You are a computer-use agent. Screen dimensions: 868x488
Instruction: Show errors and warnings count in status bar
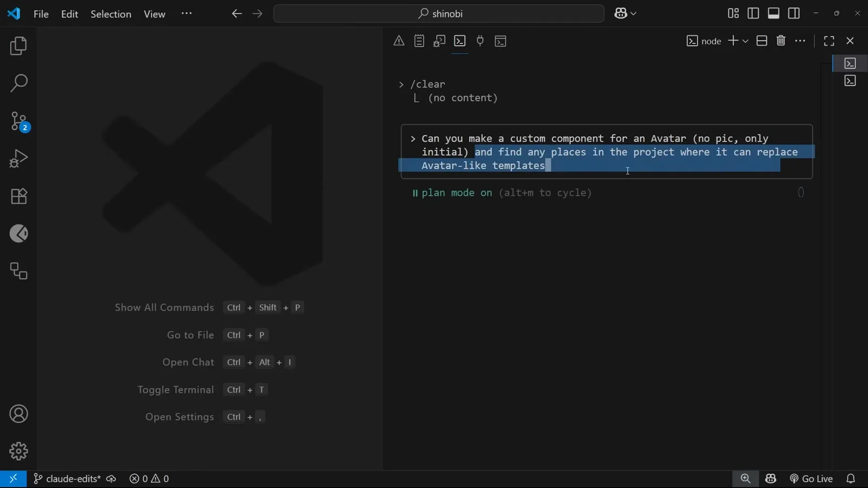point(149,479)
